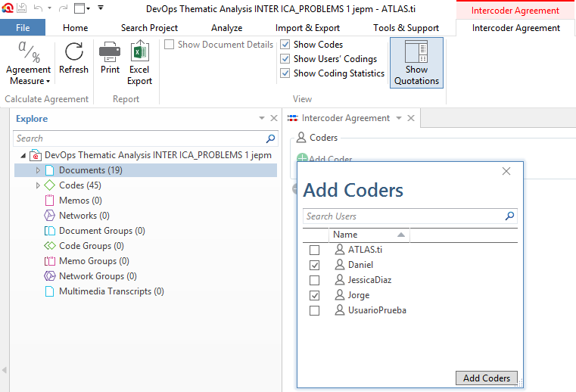Switch to the Search Project tab
The image size is (576, 392).
(x=149, y=28)
